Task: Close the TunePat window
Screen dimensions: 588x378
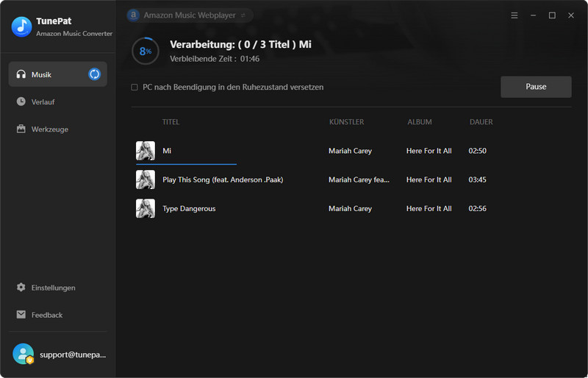Action: pyautogui.click(x=571, y=15)
